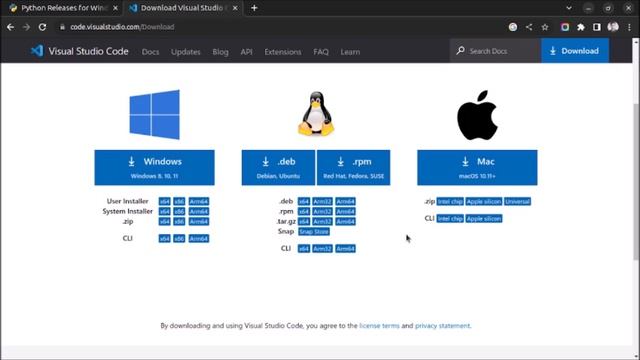The width and height of the screenshot is (640, 360).
Task: Download Windows System Installer Arm64
Action: tap(199, 211)
